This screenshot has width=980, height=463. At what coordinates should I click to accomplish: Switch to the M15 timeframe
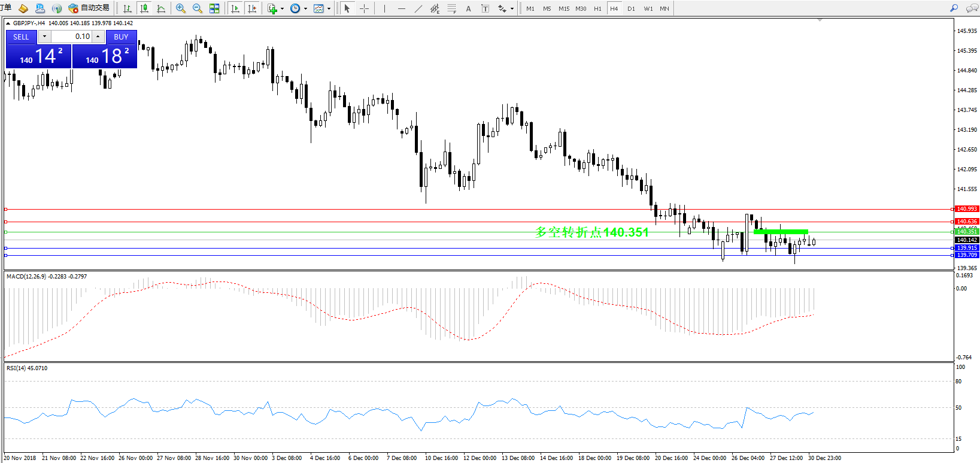(x=564, y=8)
